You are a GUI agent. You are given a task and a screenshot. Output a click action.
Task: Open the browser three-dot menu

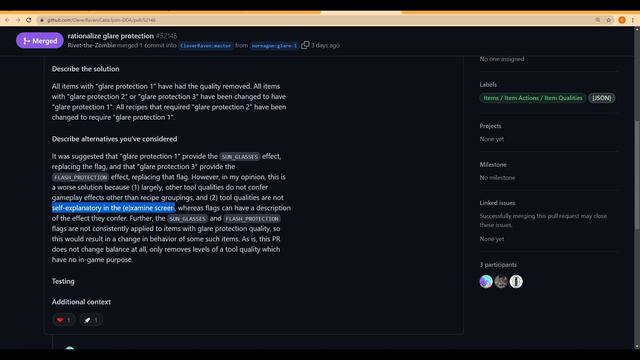point(633,20)
